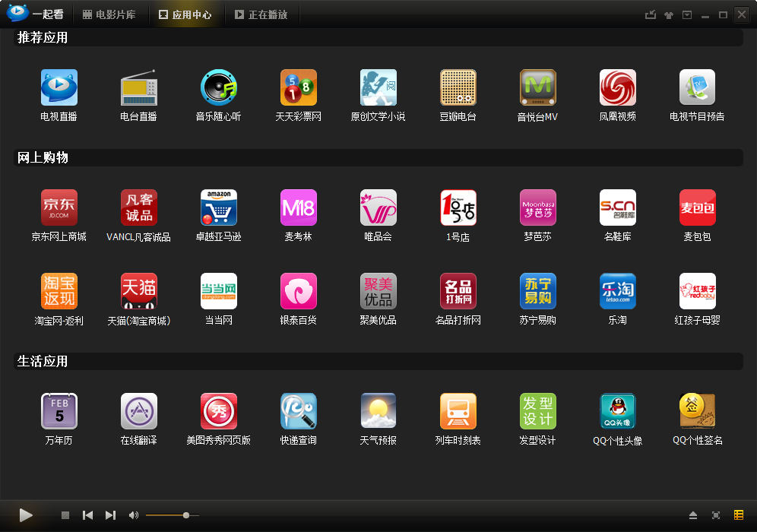This screenshot has height=532, width=757.
Task: Open the 发型设计 app
Action: coord(538,411)
